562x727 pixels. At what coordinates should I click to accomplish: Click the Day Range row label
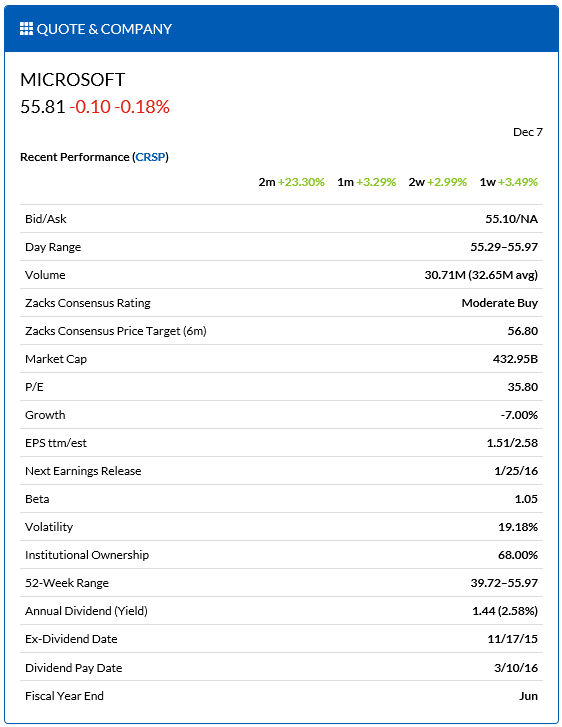53,247
